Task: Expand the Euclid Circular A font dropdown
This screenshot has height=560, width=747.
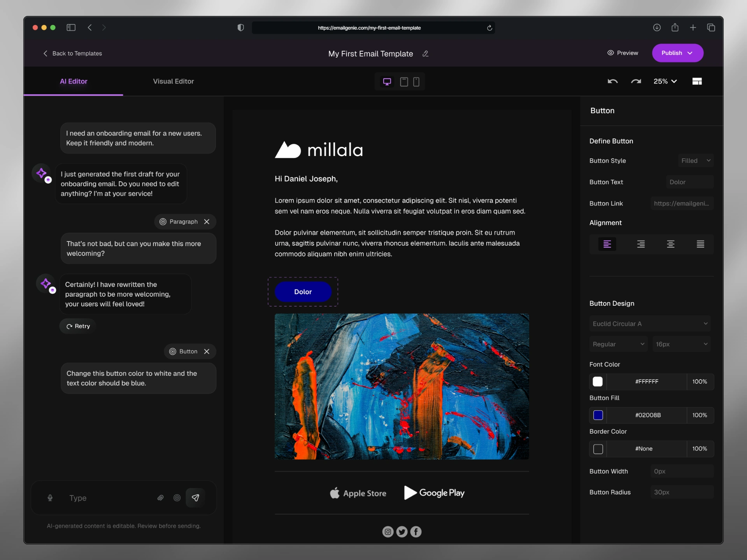Action: tap(650, 324)
